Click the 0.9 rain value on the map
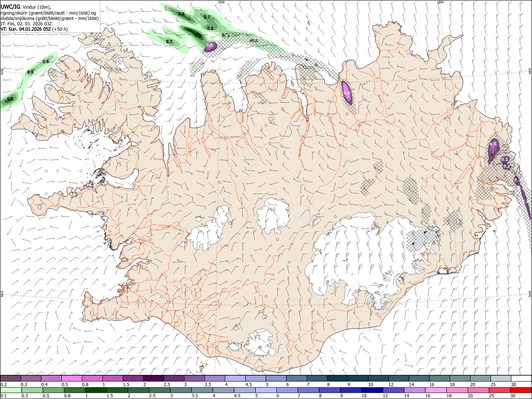 click(x=181, y=14)
